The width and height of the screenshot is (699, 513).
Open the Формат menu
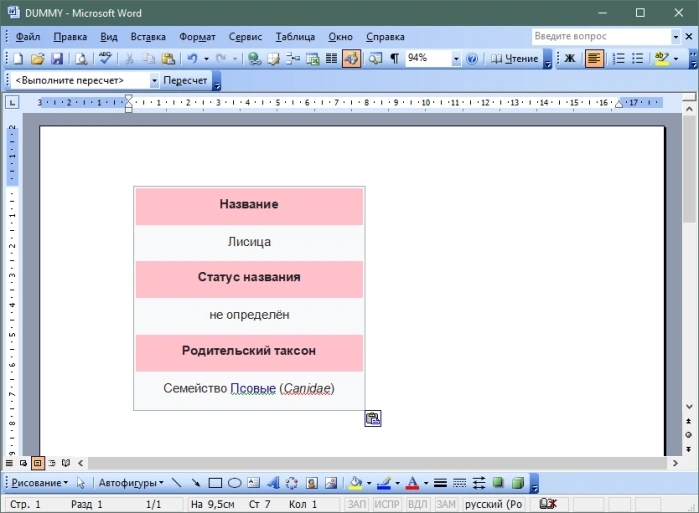(x=197, y=37)
